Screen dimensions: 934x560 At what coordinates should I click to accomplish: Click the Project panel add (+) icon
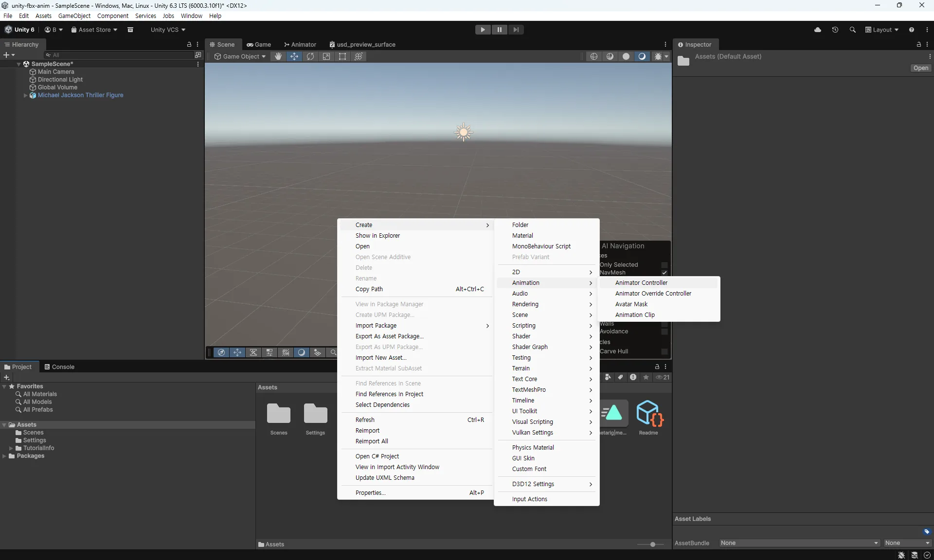(7, 377)
